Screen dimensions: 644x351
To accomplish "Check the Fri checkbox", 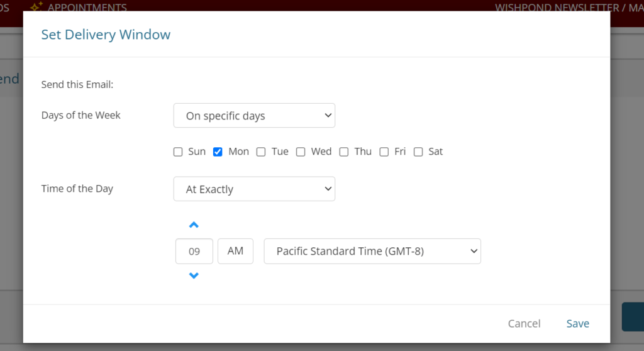I will click(384, 152).
